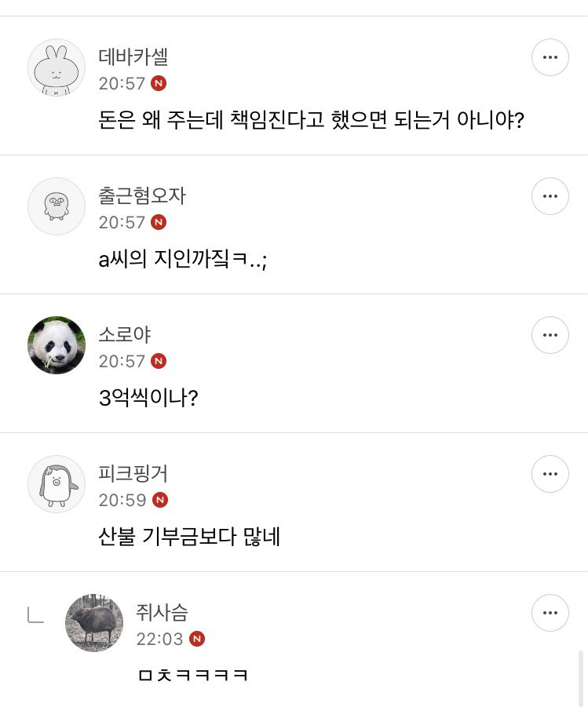Click the scrollbar thumb at right edge
The height and width of the screenshot is (707, 588).
pos(581,677)
